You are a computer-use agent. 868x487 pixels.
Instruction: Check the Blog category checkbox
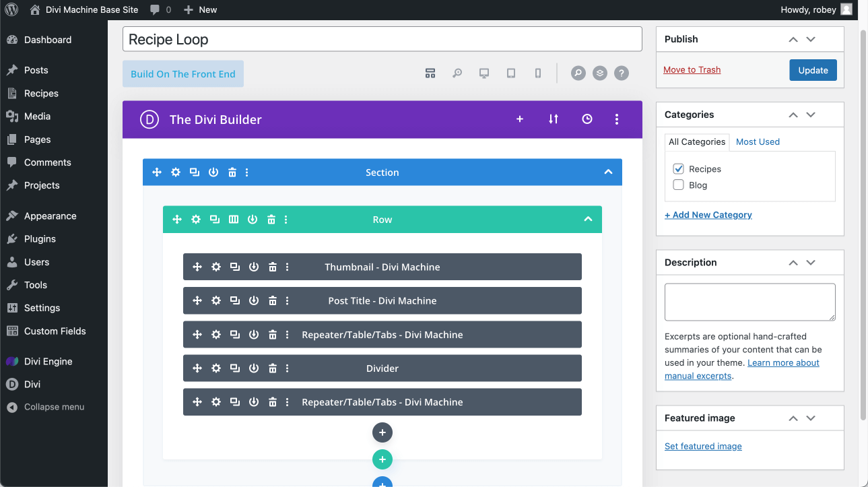[x=679, y=185]
